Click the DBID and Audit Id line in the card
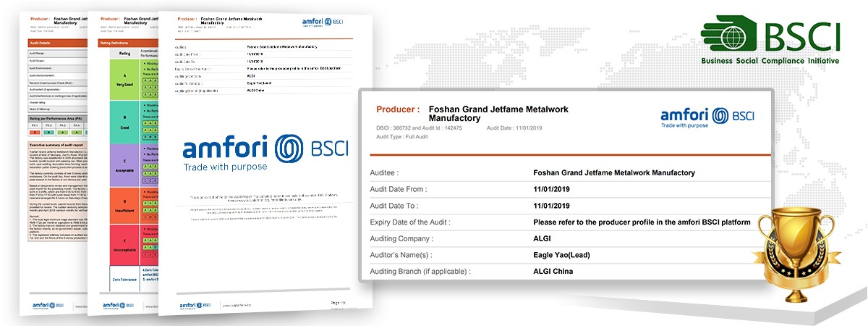This screenshot has height=326, width=868. tap(419, 128)
